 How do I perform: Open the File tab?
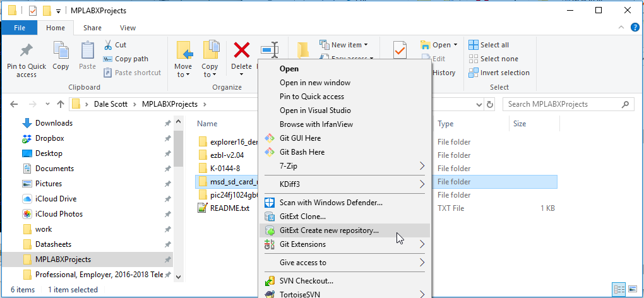[20, 28]
